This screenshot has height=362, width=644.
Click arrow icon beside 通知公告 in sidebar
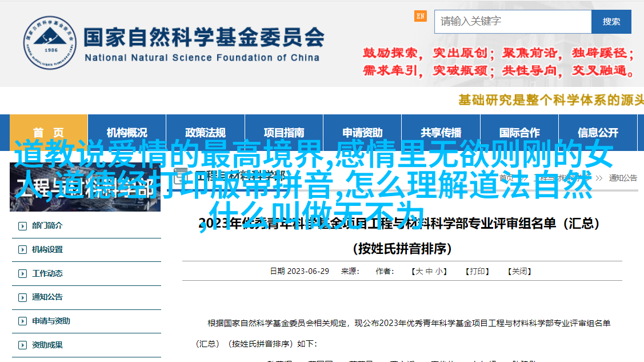point(22,297)
